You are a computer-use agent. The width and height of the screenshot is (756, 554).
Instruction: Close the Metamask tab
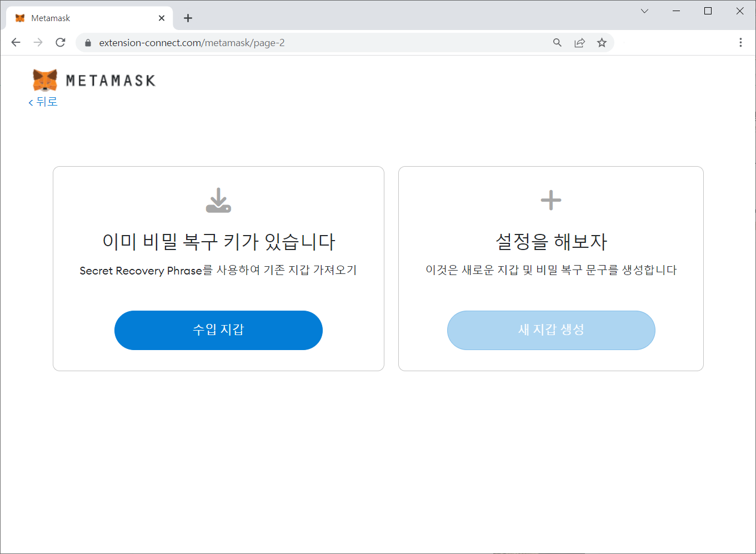(162, 18)
